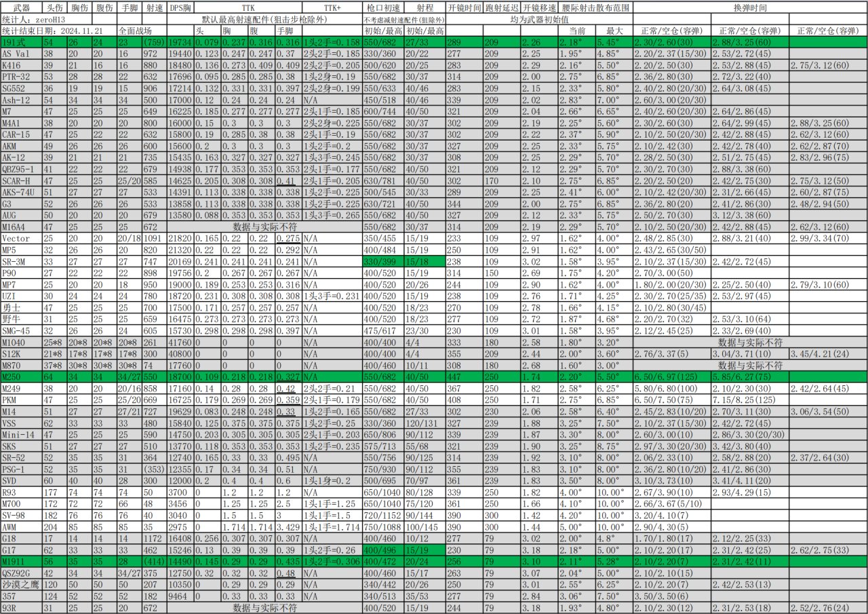The image size is (868, 614).
Task: Click the 勇士 weapon cell
Action: tap(20, 307)
